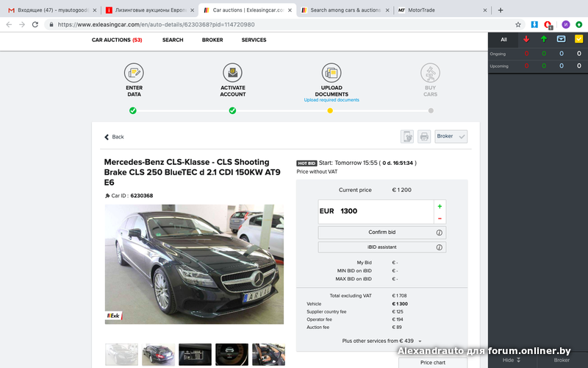The image size is (588, 368).
Task: Open the Activate Account step icon
Action: [x=232, y=72]
